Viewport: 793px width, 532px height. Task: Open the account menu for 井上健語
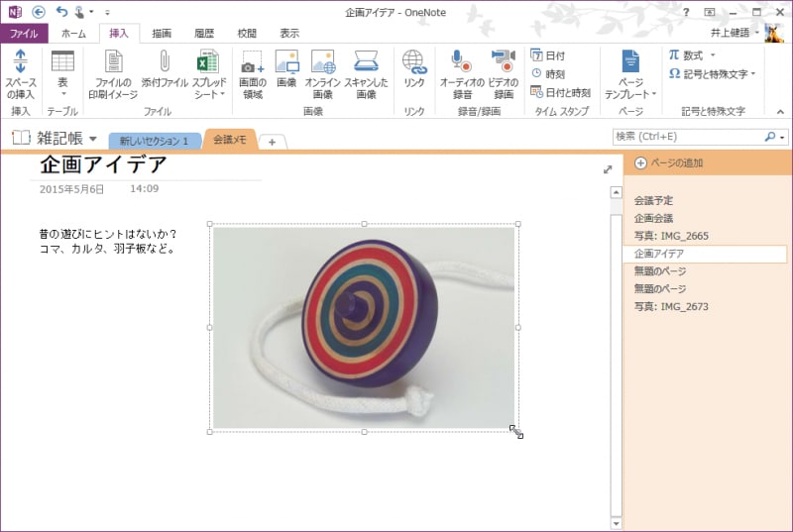(735, 33)
